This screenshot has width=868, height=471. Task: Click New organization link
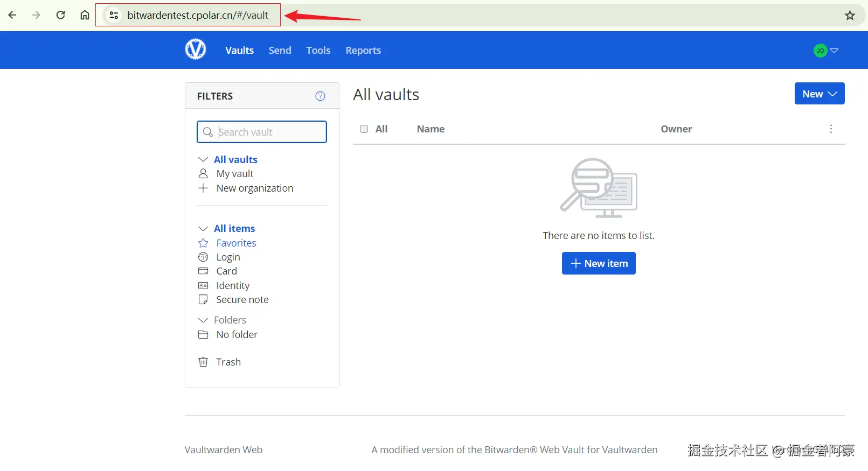pos(254,188)
